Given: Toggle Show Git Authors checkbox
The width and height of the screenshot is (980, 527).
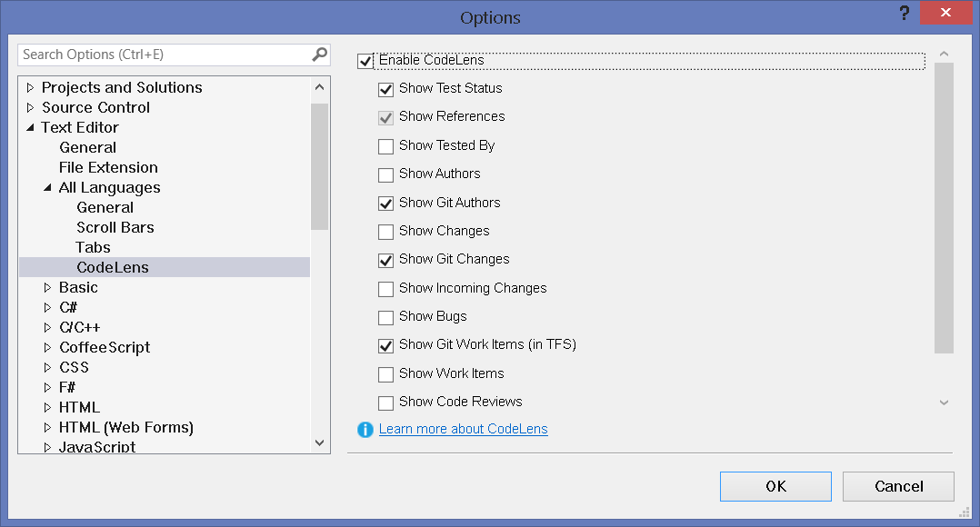Looking at the screenshot, I should point(385,203).
